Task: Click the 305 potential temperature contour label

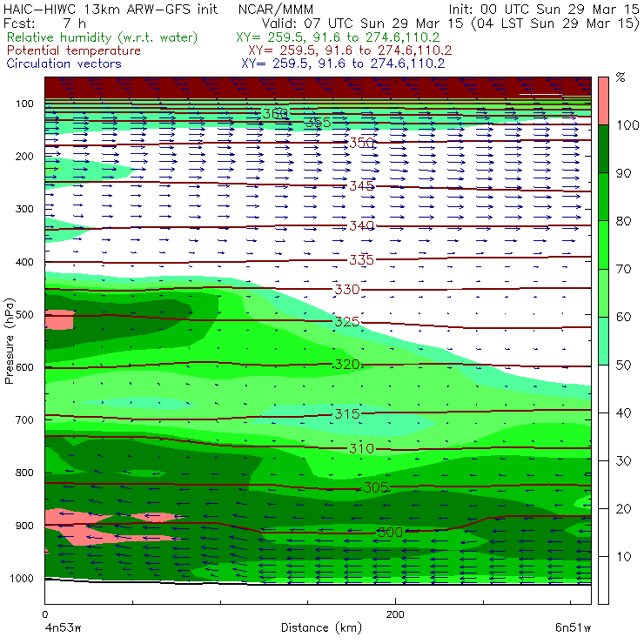Action: tap(376, 487)
